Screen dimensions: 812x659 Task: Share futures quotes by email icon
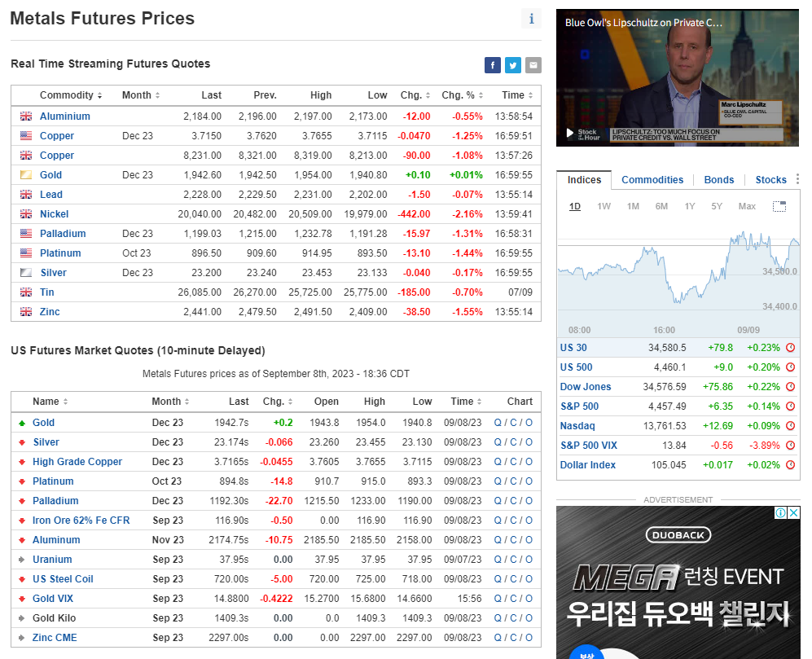click(533, 65)
